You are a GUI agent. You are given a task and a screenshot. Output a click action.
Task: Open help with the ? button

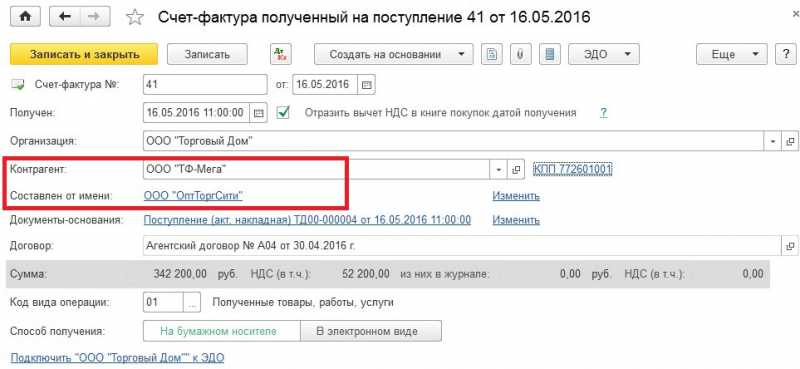click(786, 54)
